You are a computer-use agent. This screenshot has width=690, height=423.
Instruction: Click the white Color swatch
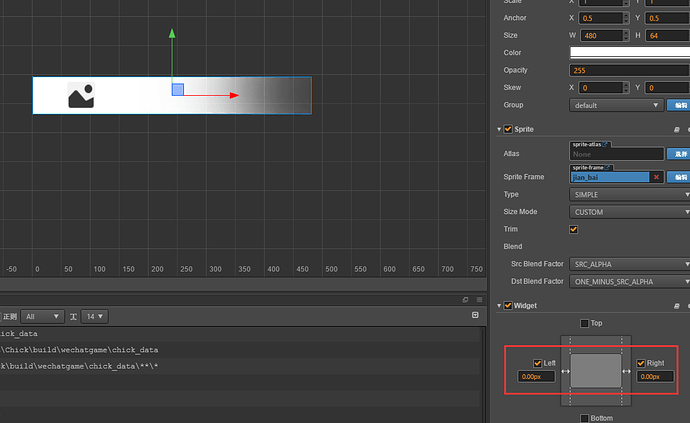630,52
